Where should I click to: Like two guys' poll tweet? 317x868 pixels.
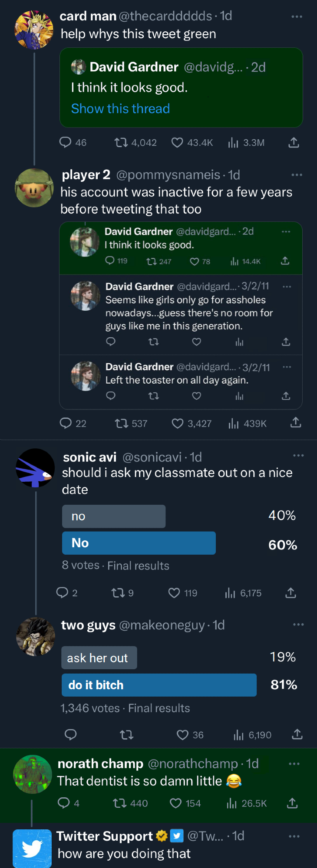pyautogui.click(x=182, y=735)
